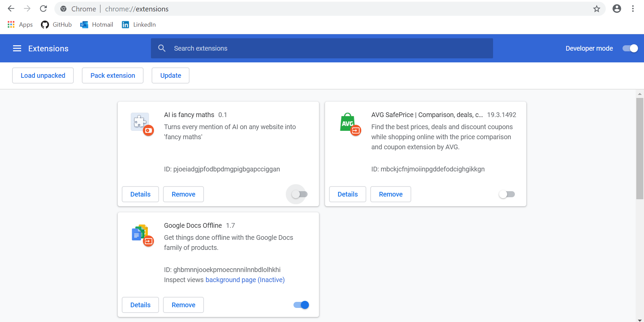Click scrollbar down arrow
Viewport: 644px width, 322px height.
pyautogui.click(x=640, y=320)
